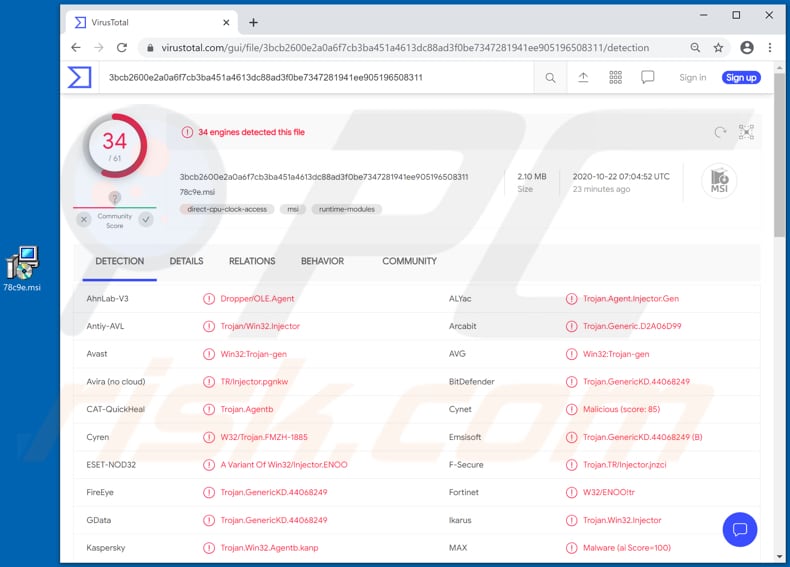Bookmark page with star icon

718,47
